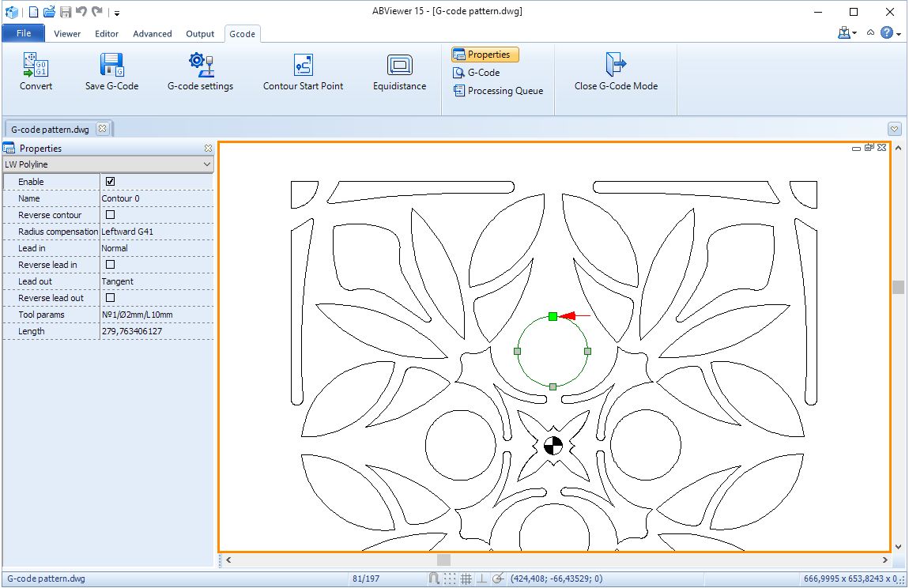The image size is (909, 588).
Task: Toggle the Reverse lead out checkbox
Action: click(x=110, y=297)
